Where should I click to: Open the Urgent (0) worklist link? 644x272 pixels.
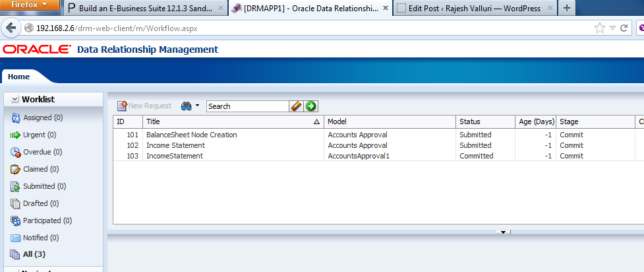click(x=40, y=135)
